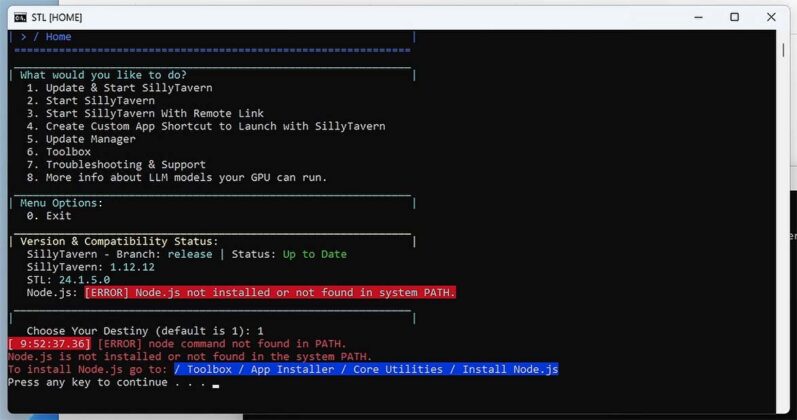The image size is (797, 420).
Task: Click the 'What would you like to do?' heading
Action: pos(103,75)
